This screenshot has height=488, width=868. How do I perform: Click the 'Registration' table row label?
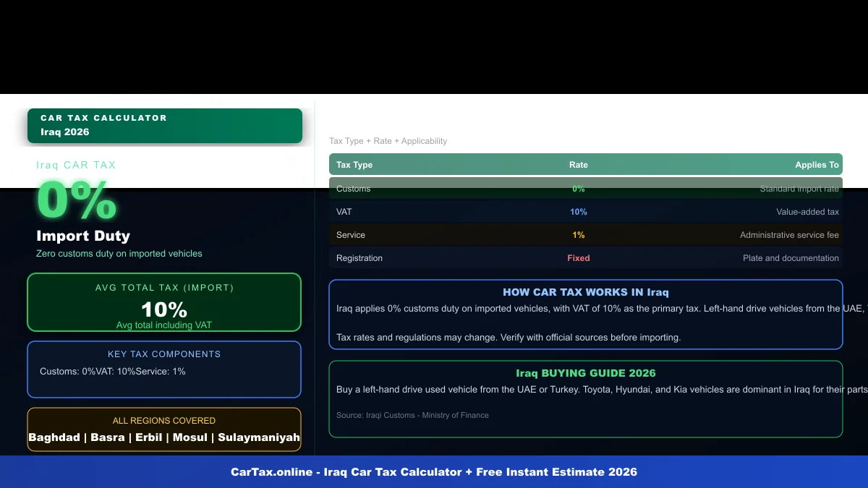click(359, 258)
